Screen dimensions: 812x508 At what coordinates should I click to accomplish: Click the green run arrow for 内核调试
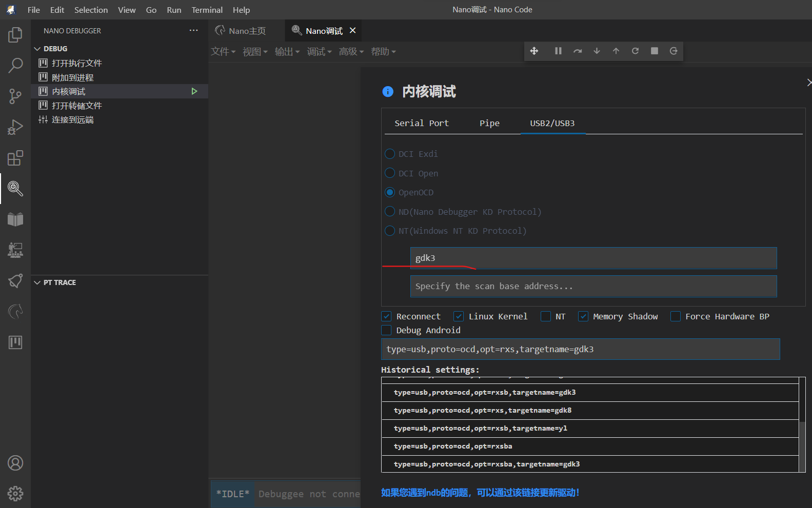(194, 91)
